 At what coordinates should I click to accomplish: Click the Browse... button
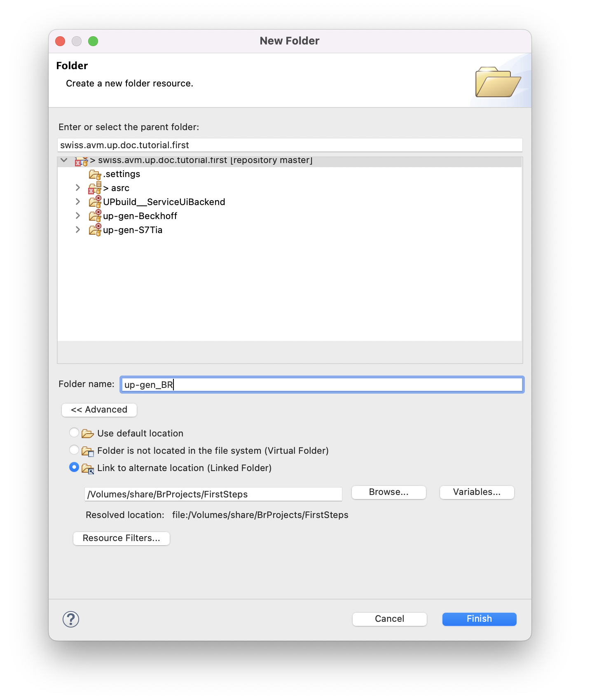click(389, 492)
